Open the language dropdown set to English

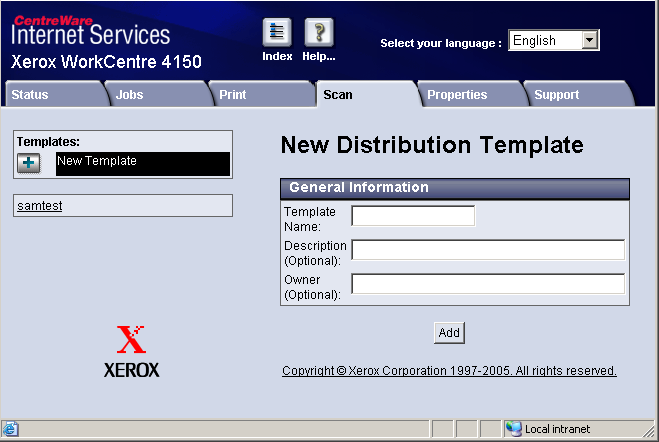point(554,40)
